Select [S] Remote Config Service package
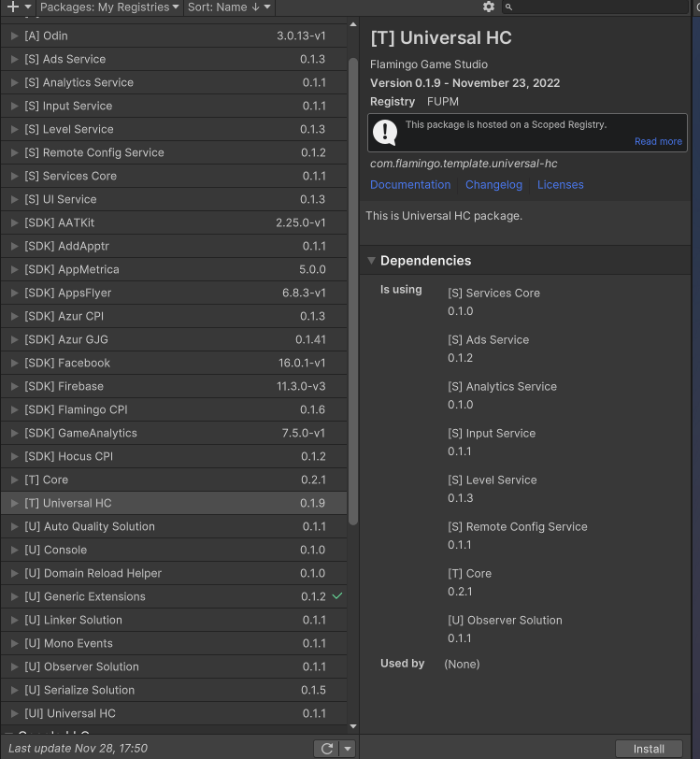The height and width of the screenshot is (759, 700). (x=174, y=152)
